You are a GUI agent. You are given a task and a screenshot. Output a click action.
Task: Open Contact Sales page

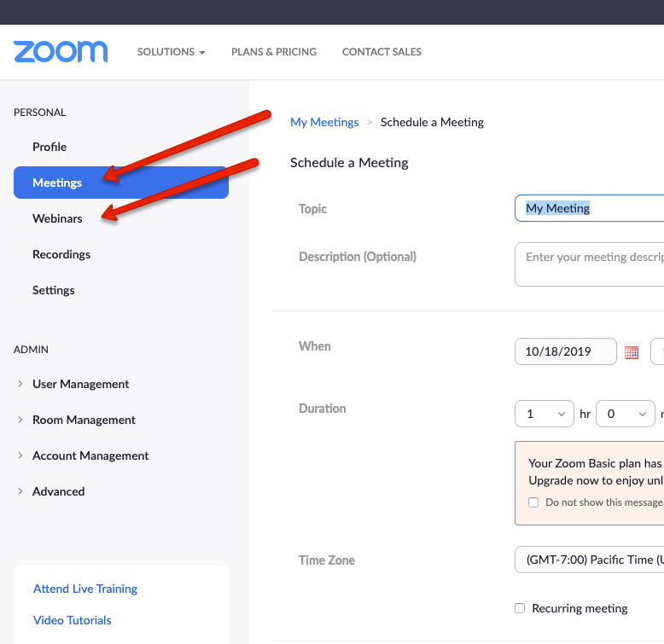[x=382, y=52]
